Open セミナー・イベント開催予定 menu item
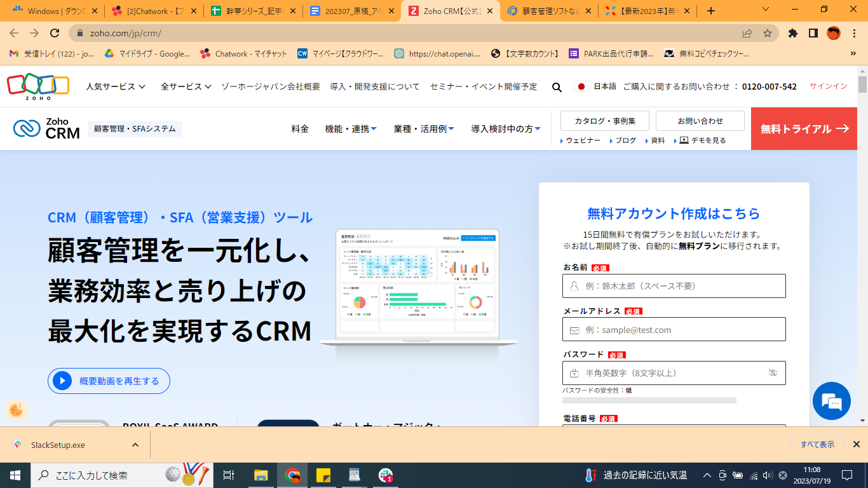Viewport: 868px width, 488px height. 484,86
